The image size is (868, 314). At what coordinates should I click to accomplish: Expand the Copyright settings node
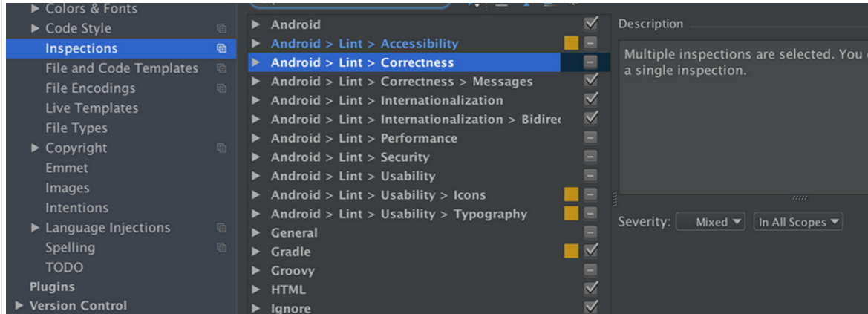tap(36, 148)
